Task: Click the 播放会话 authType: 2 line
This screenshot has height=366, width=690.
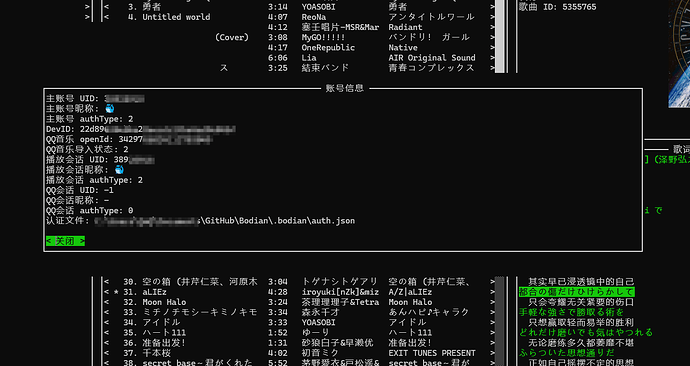Action: (94, 180)
